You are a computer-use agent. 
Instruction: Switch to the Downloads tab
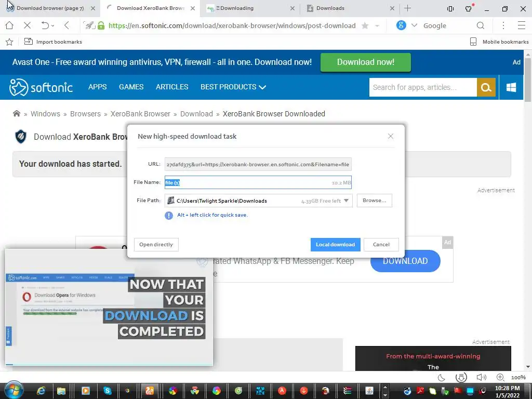pos(350,8)
